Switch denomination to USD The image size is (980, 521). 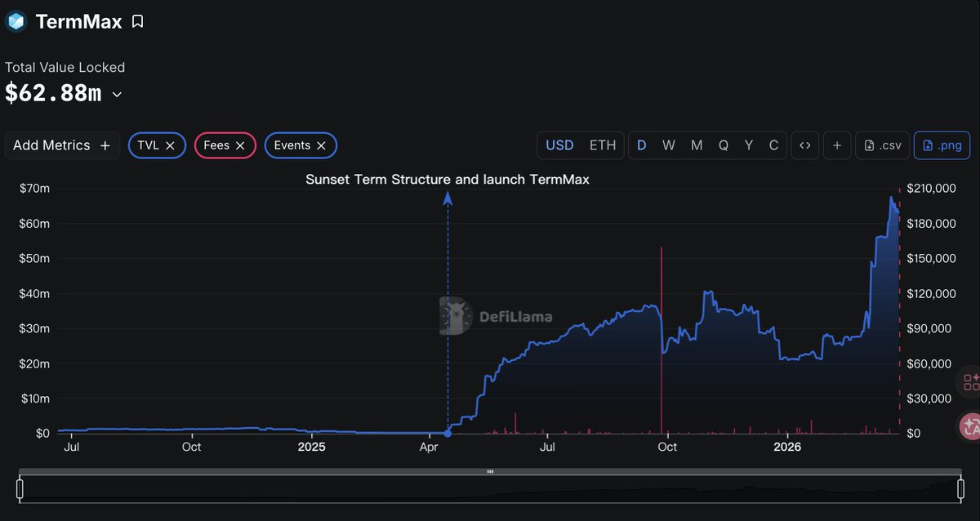click(x=559, y=145)
